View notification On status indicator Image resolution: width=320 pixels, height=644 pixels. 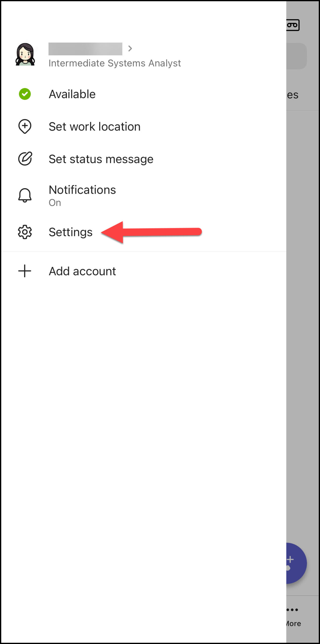pos(54,203)
